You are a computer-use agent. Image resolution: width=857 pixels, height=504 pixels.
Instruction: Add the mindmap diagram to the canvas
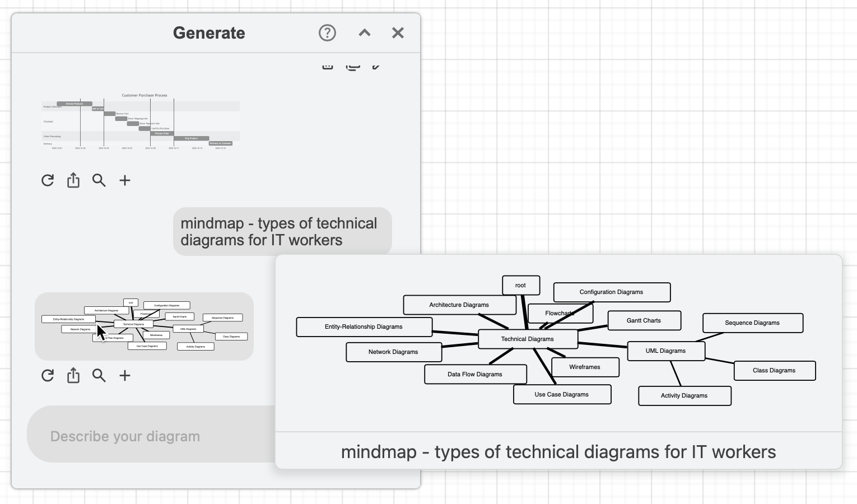pos(125,375)
